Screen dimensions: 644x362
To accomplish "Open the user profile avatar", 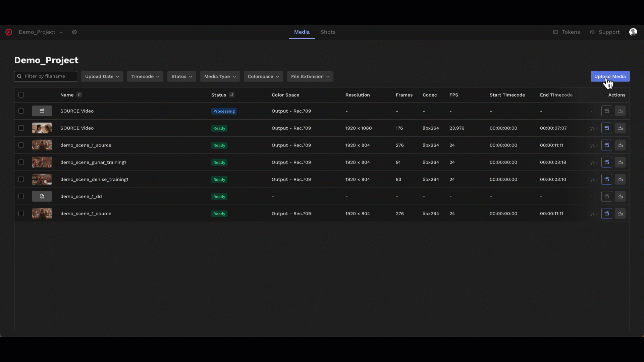I will 633,32.
